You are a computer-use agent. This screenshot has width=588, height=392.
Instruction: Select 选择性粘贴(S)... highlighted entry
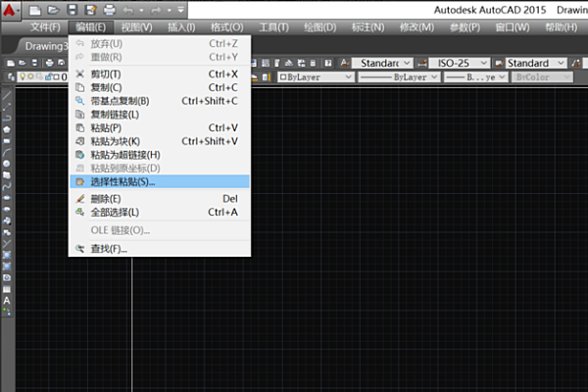(x=160, y=182)
